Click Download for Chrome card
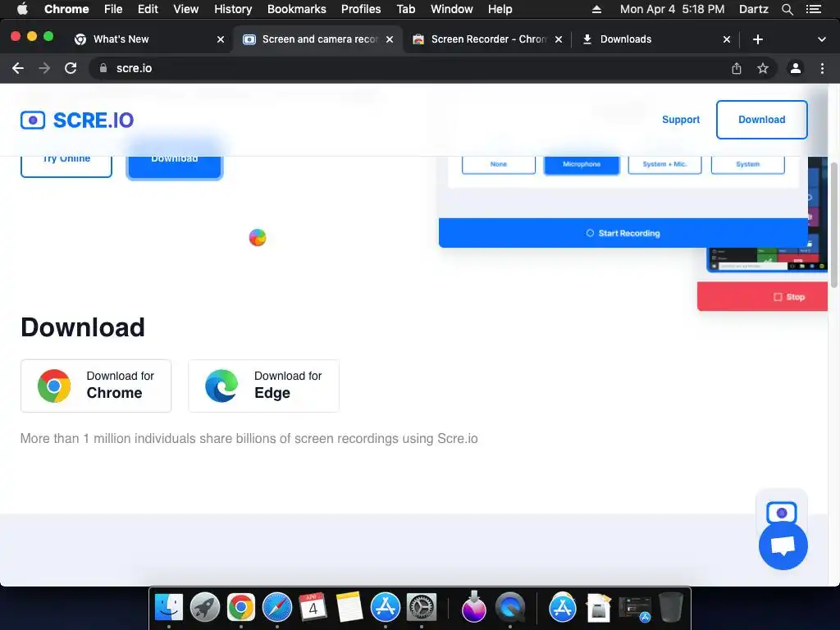The width and height of the screenshot is (840, 630). point(96,386)
